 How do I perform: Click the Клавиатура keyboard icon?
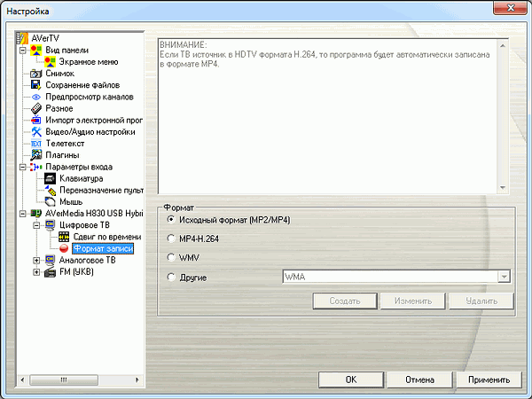click(51, 178)
